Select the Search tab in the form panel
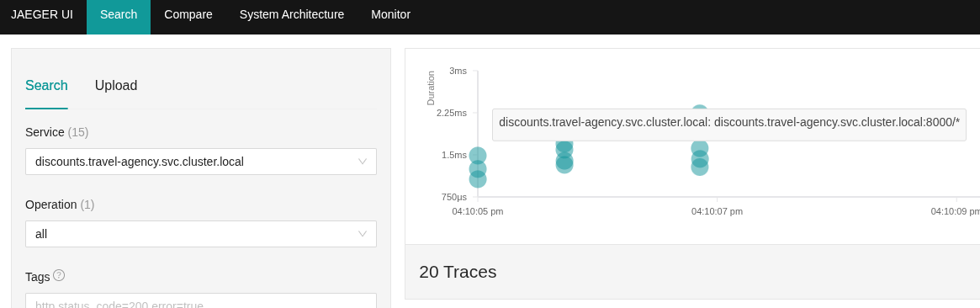 tap(46, 86)
